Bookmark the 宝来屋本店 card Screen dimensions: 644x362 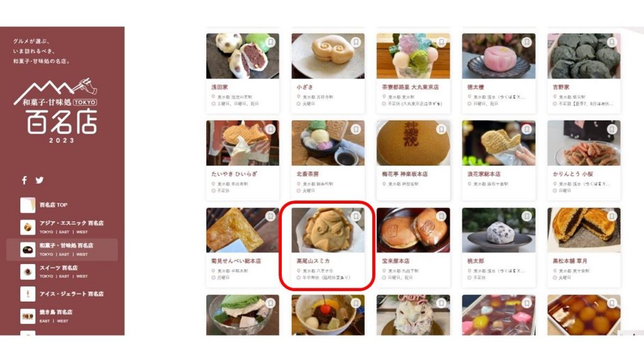coord(441,216)
